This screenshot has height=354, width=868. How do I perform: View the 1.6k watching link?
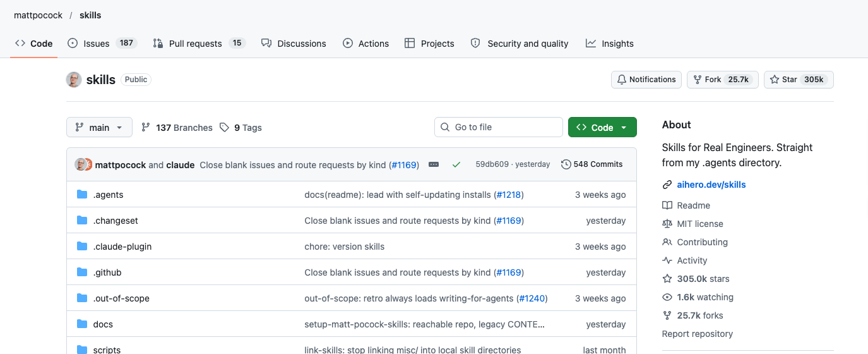(698, 297)
